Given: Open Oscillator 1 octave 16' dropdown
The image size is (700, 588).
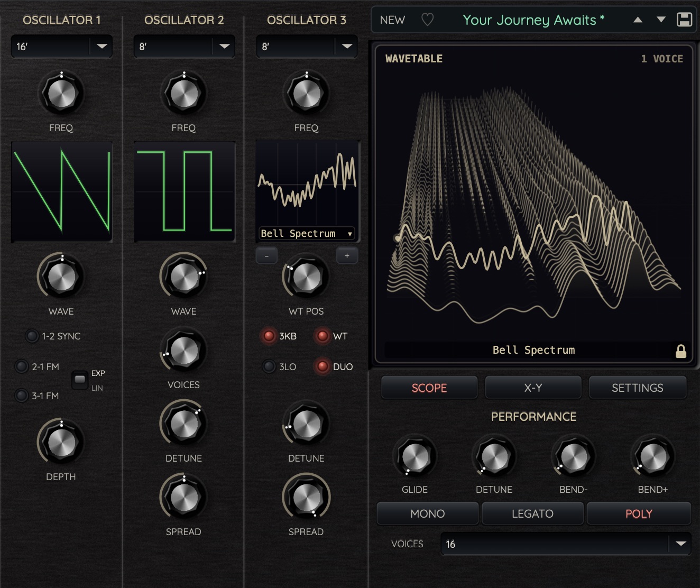Looking at the screenshot, I should pos(61,47).
